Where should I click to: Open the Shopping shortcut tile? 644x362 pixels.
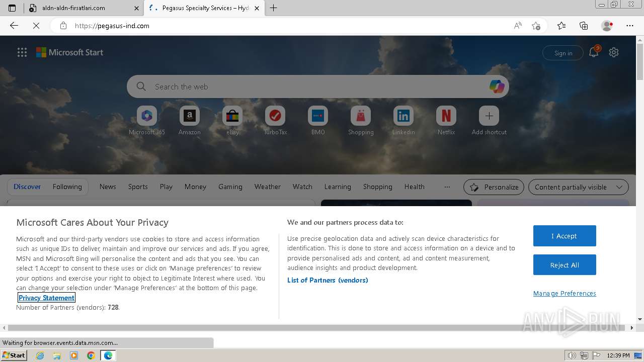pyautogui.click(x=361, y=121)
